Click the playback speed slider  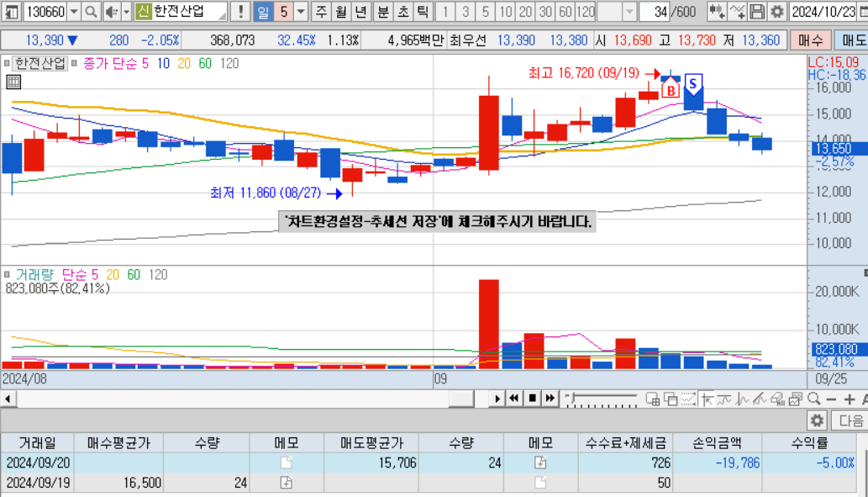coord(601,399)
